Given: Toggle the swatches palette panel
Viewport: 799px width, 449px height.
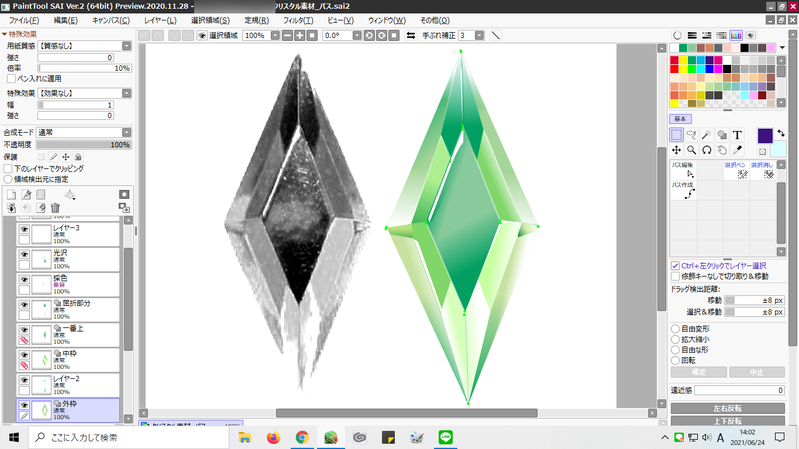Looking at the screenshot, I should pos(736,36).
